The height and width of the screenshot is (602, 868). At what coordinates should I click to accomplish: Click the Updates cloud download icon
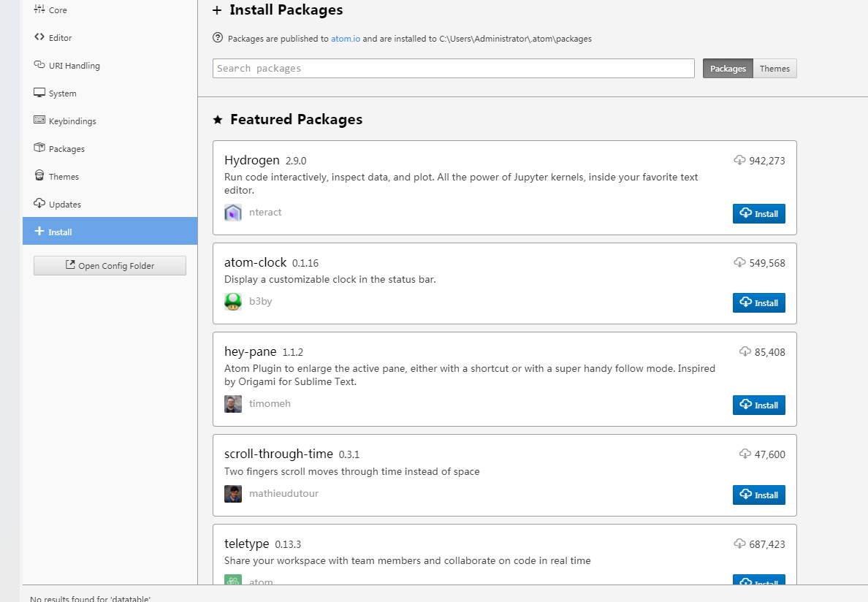tap(39, 203)
